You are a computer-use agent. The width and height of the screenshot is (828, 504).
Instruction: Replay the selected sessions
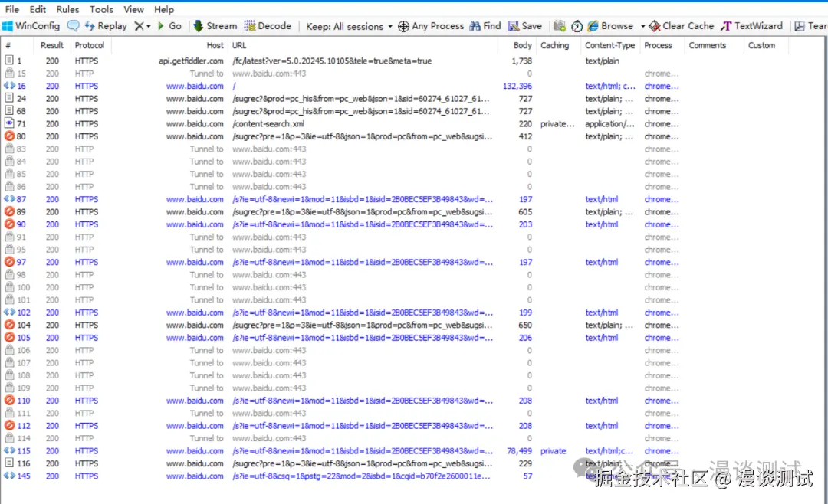point(106,26)
